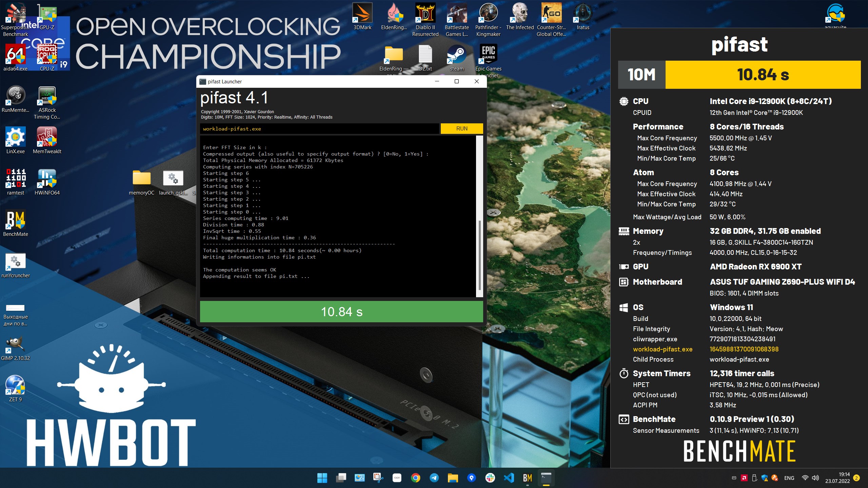Open the volume tray icon

(815, 478)
